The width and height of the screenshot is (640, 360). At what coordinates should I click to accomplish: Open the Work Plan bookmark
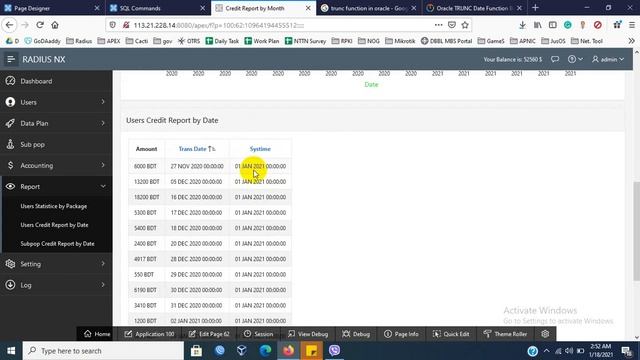261,41
